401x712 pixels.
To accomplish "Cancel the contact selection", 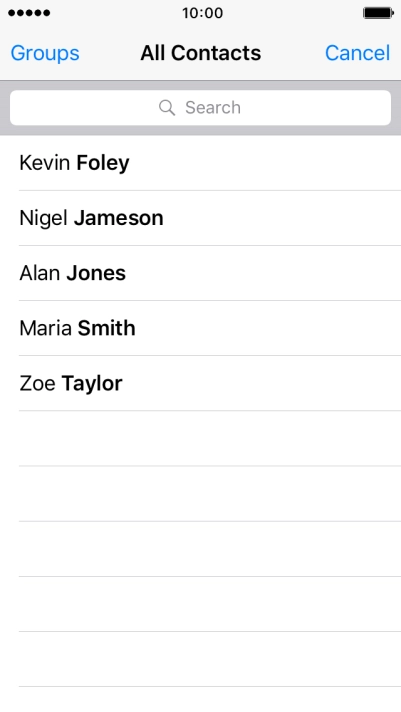I will click(x=357, y=53).
